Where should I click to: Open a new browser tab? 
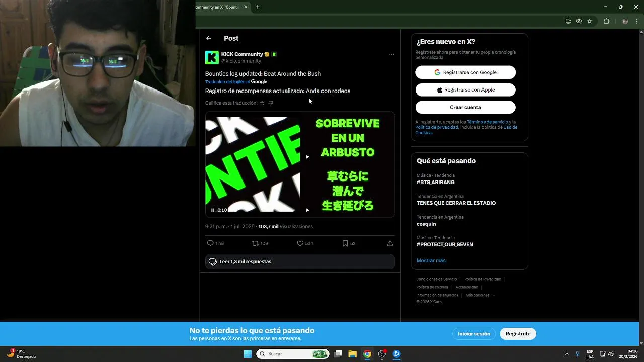coord(258,7)
